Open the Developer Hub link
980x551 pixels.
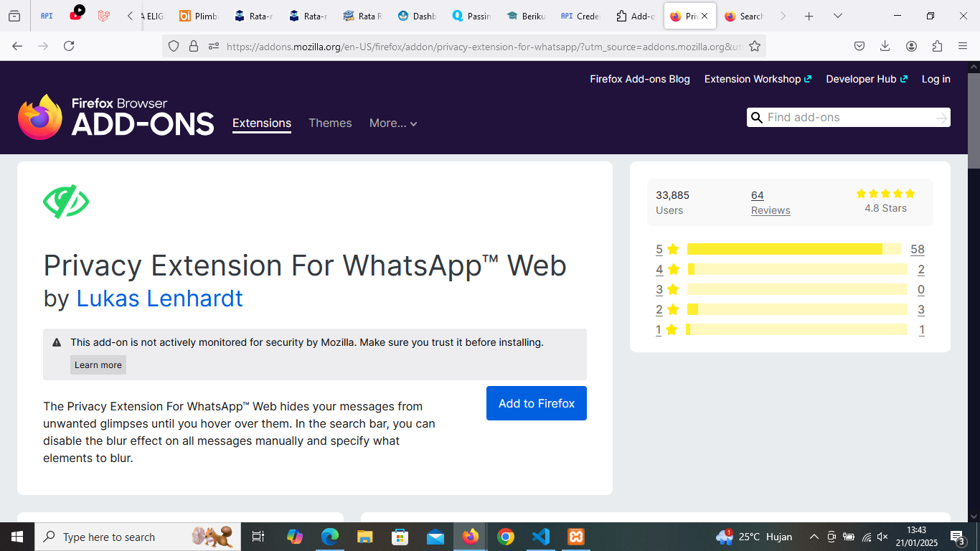[867, 79]
